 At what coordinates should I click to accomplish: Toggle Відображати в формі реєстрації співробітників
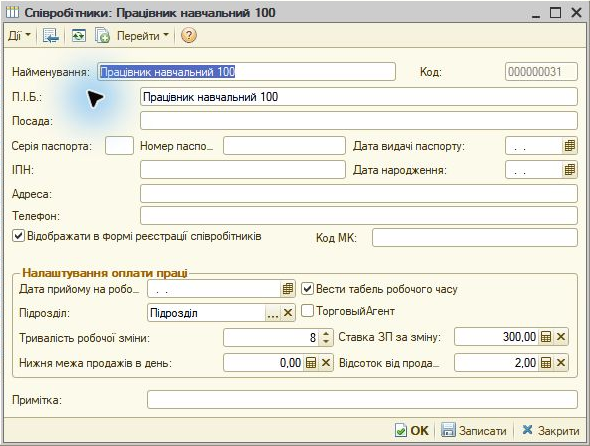(18, 236)
